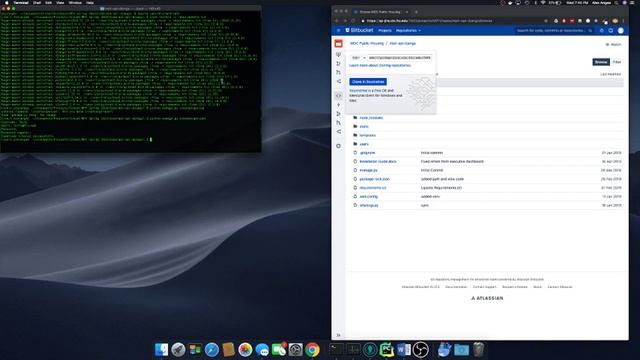Open the Shell menu in Terminal menu bar
Viewport: 640px width, 360px height.
click(37, 2)
